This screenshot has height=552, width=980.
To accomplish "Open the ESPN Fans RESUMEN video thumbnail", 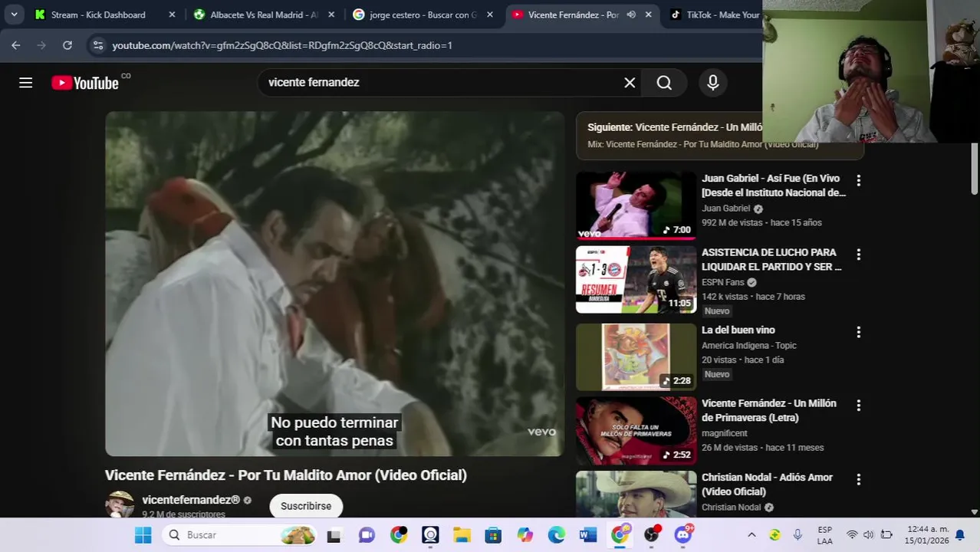I will coord(636,279).
